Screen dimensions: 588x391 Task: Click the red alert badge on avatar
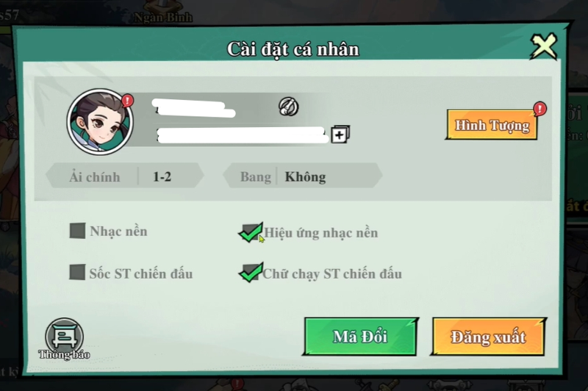point(127,101)
